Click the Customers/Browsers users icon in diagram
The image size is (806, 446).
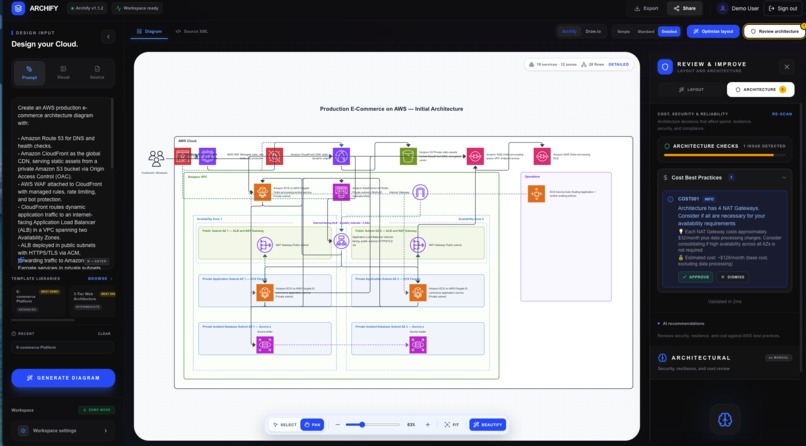[x=156, y=158]
